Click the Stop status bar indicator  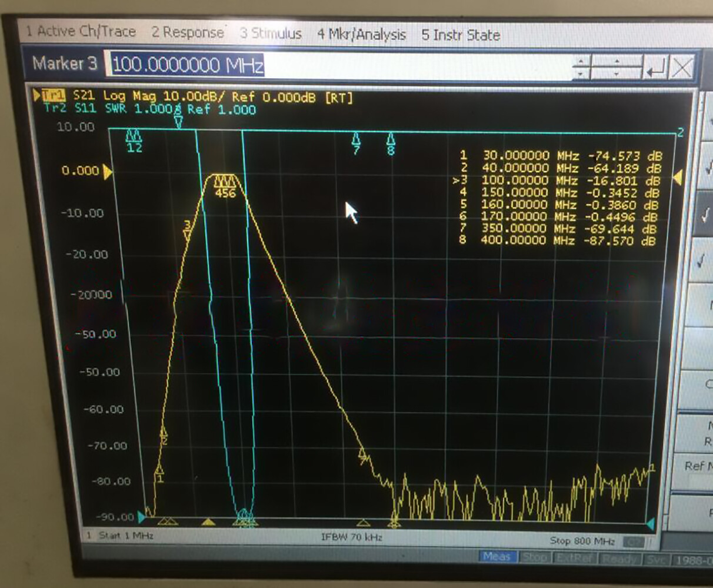click(534, 557)
